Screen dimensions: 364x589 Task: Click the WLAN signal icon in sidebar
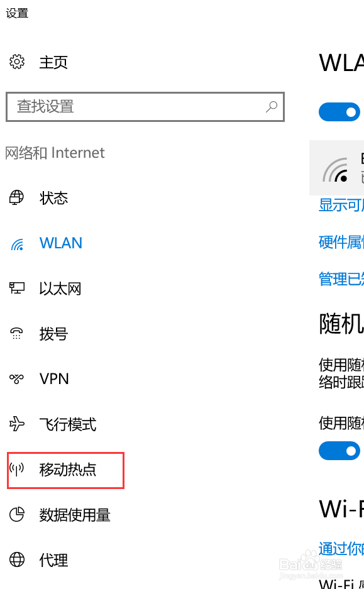[x=17, y=244]
